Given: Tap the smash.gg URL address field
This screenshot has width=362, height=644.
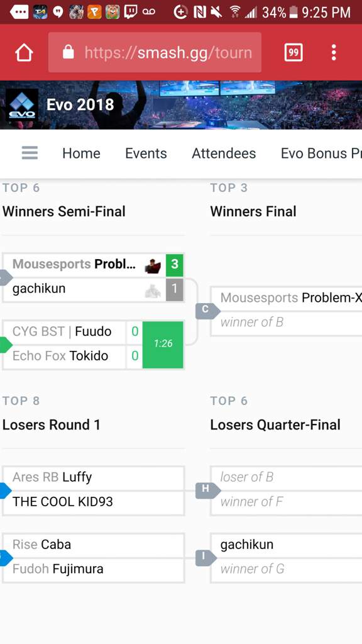Looking at the screenshot, I should pyautogui.click(x=155, y=52).
